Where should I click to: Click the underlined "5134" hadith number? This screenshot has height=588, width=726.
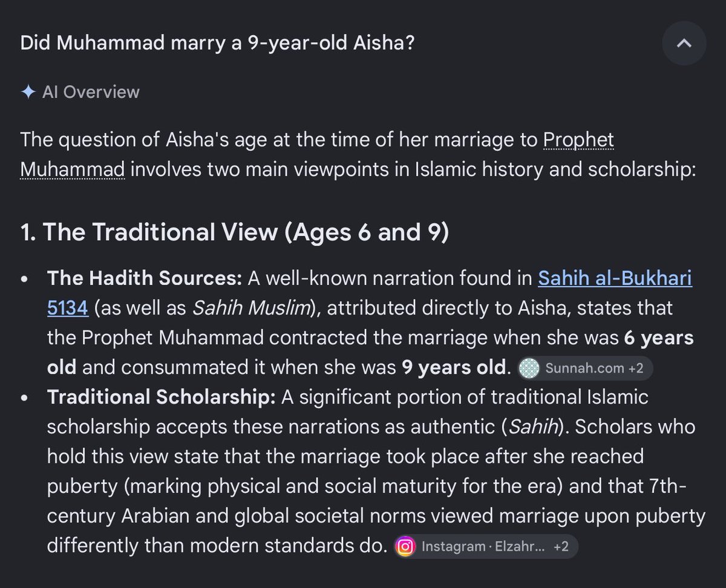point(68,308)
